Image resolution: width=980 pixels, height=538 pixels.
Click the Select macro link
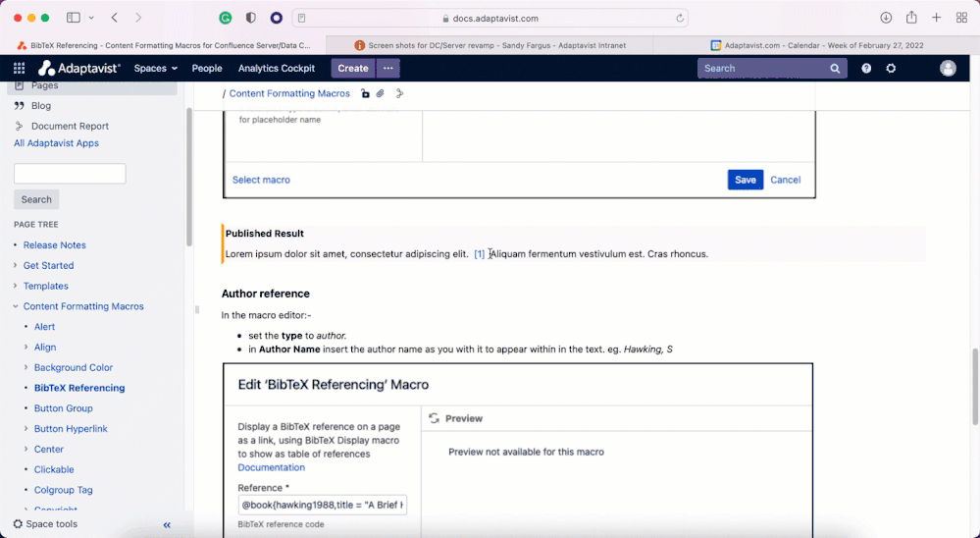pyautogui.click(x=261, y=180)
